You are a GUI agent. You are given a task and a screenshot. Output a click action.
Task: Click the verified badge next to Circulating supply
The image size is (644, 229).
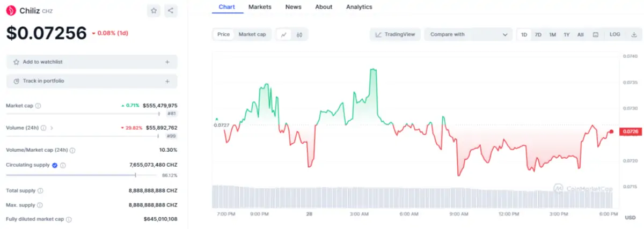tap(55, 165)
